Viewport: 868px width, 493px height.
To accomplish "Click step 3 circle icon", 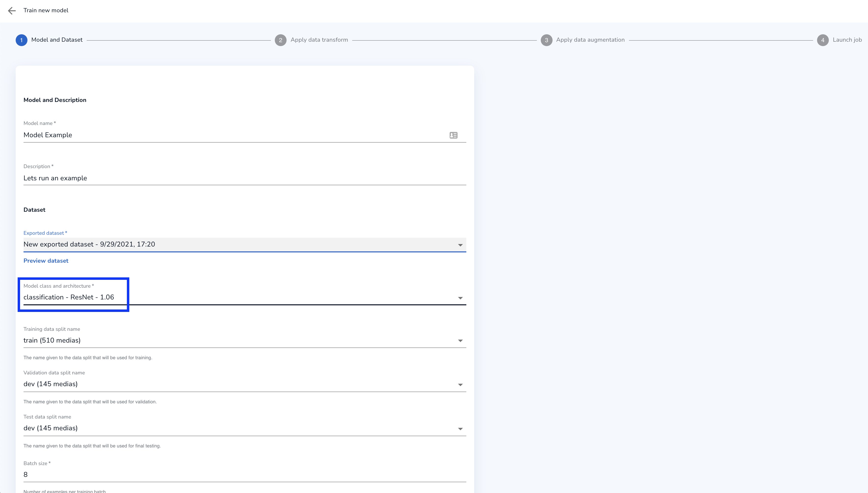I will tap(546, 40).
